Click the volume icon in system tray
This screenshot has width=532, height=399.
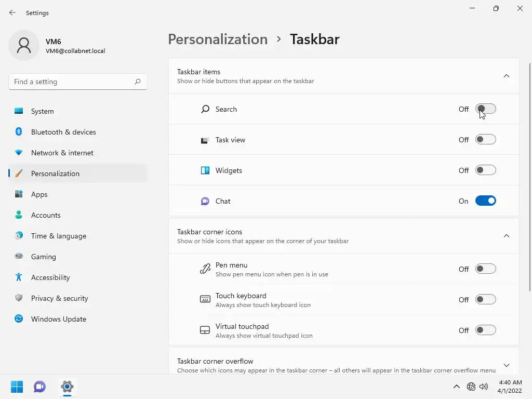click(484, 387)
